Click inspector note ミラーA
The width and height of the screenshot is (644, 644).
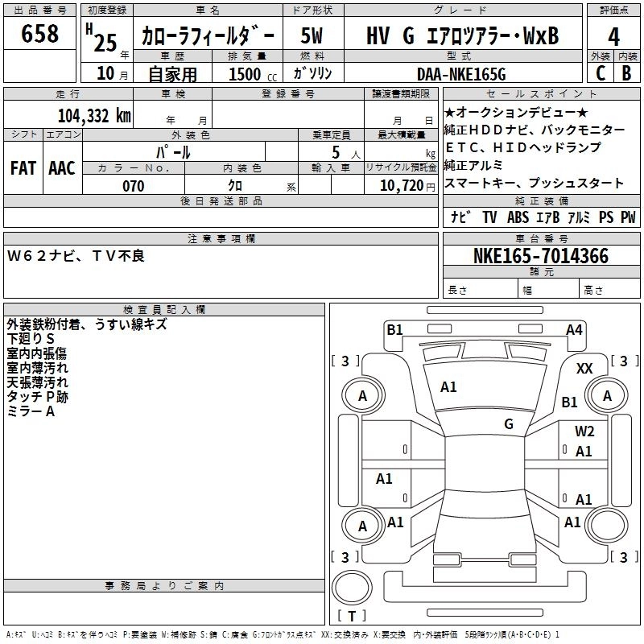[31, 411]
